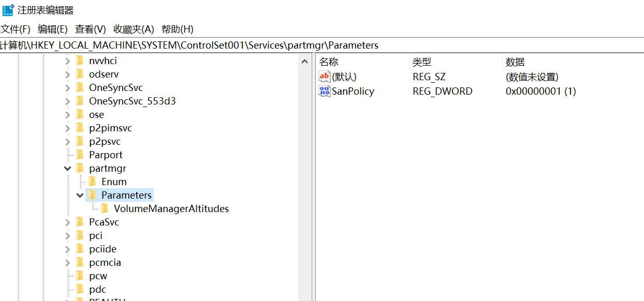Expand the p2psvc key
The image size is (644, 301).
[x=68, y=142]
